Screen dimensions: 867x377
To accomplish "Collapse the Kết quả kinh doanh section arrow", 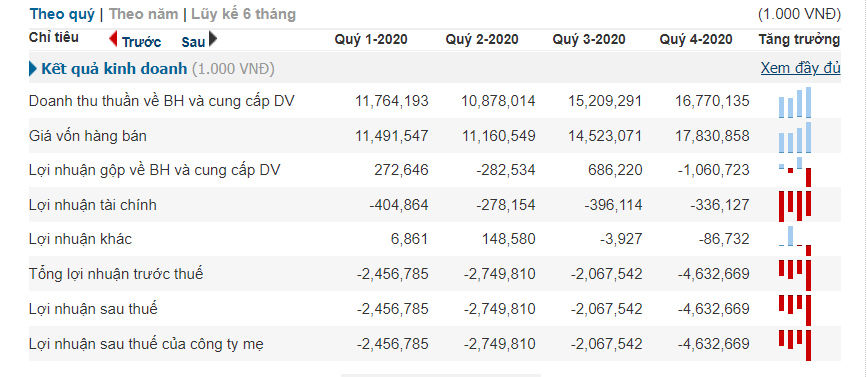I will [33, 69].
